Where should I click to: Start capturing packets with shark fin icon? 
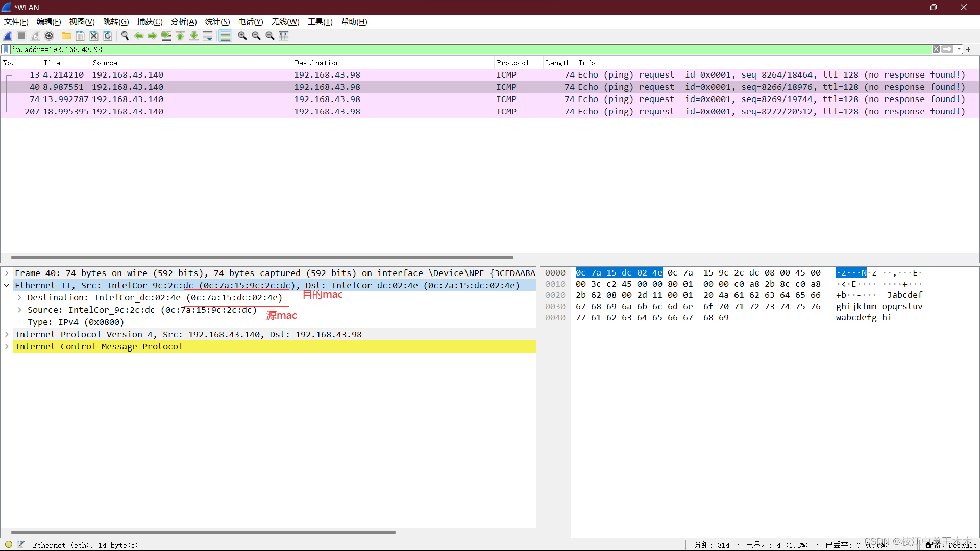pos(8,36)
